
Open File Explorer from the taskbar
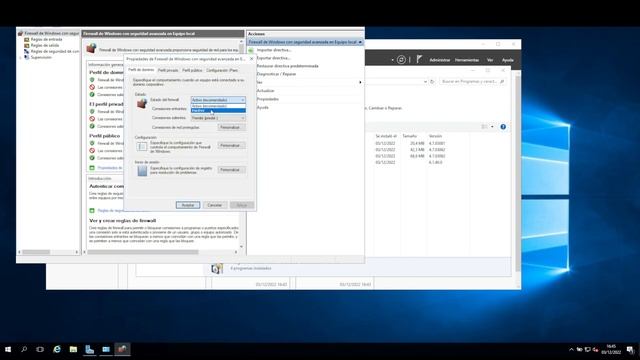73,349
